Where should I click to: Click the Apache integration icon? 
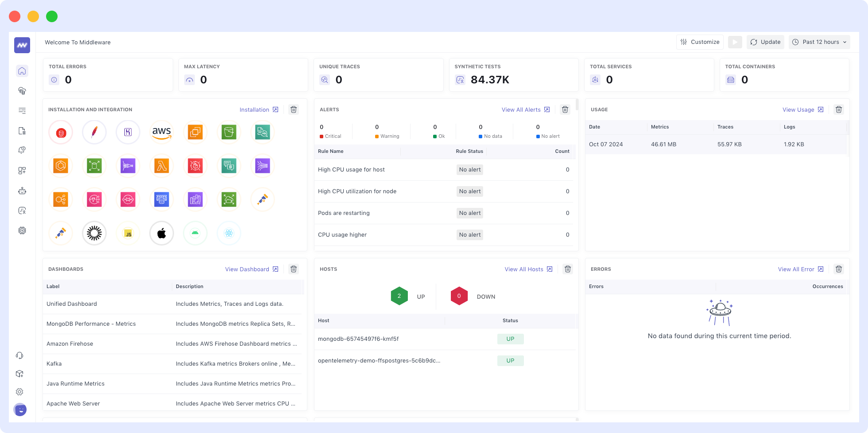pyautogui.click(x=94, y=132)
